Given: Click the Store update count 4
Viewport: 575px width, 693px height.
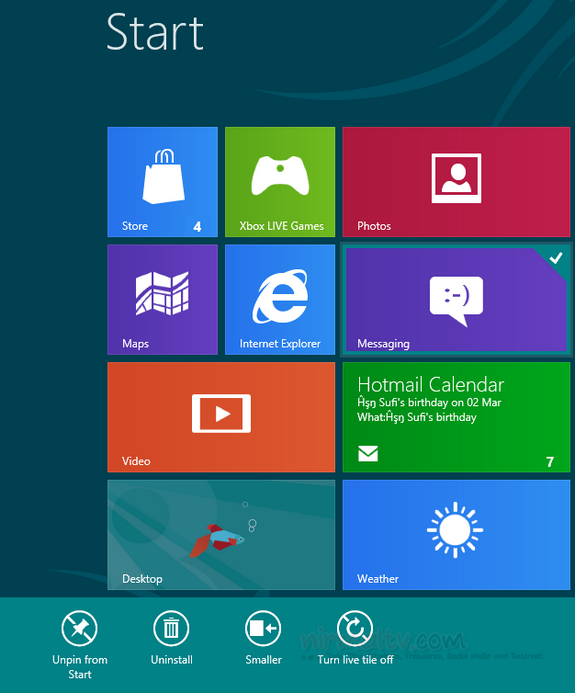Looking at the screenshot, I should 197,227.
